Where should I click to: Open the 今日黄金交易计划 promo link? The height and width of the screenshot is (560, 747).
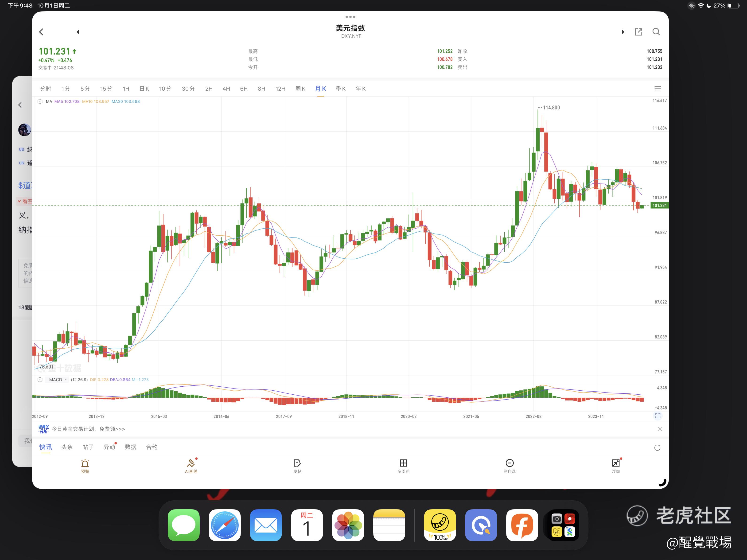(88, 429)
